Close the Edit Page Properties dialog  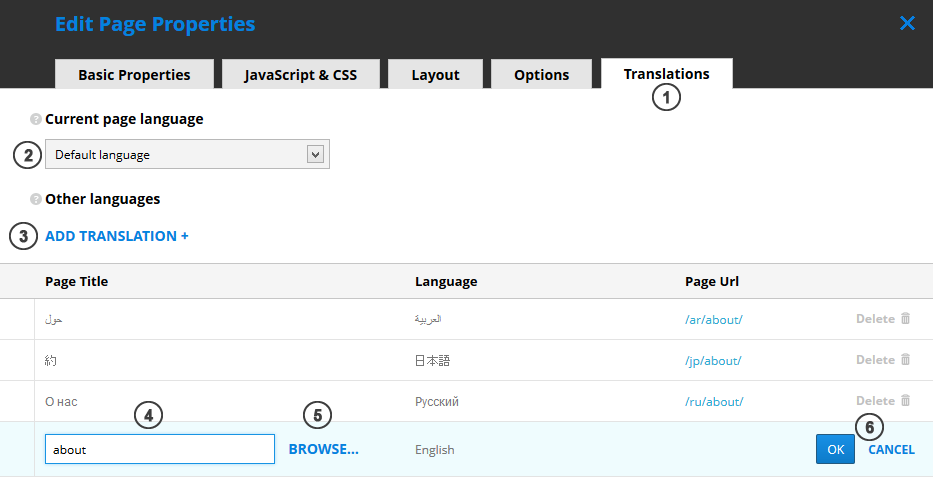(x=907, y=23)
